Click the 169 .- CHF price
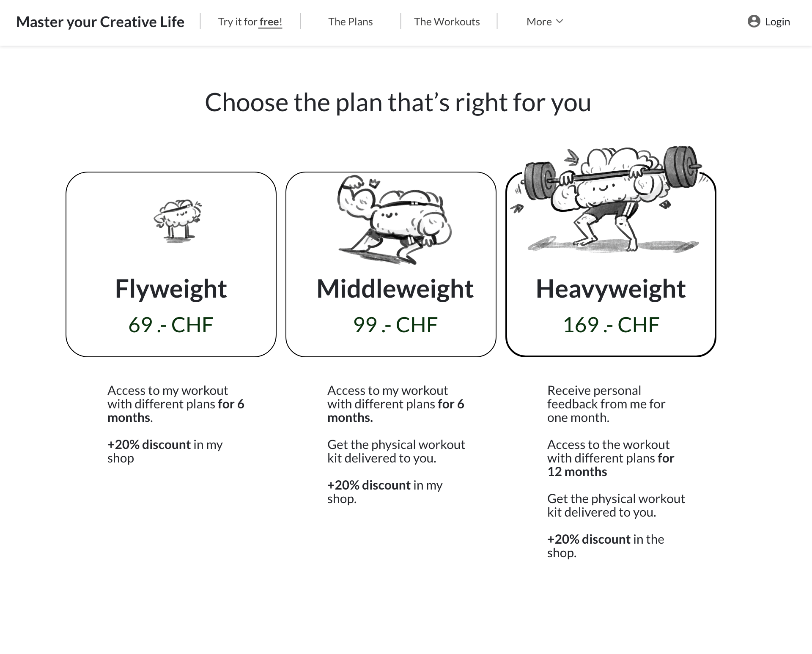812x654 pixels. click(611, 325)
